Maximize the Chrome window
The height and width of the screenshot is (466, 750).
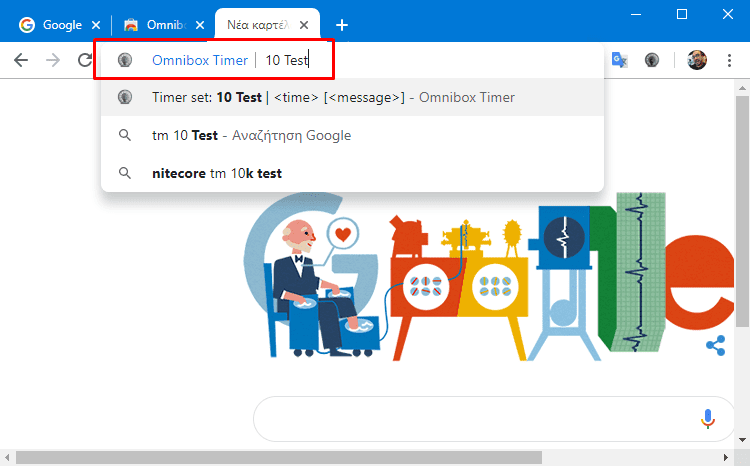point(682,14)
